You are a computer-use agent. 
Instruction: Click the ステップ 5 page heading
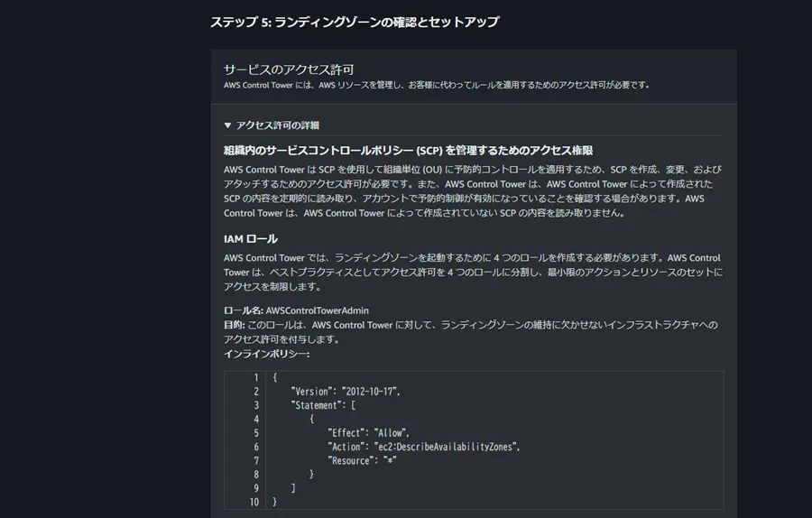355,22
